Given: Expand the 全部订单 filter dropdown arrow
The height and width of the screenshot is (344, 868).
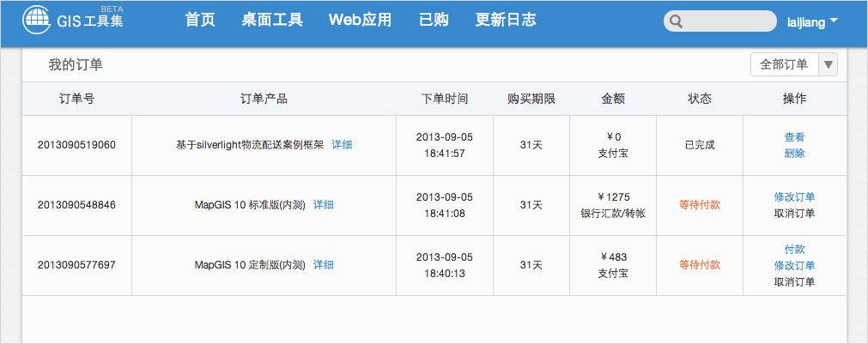Looking at the screenshot, I should click(x=828, y=64).
